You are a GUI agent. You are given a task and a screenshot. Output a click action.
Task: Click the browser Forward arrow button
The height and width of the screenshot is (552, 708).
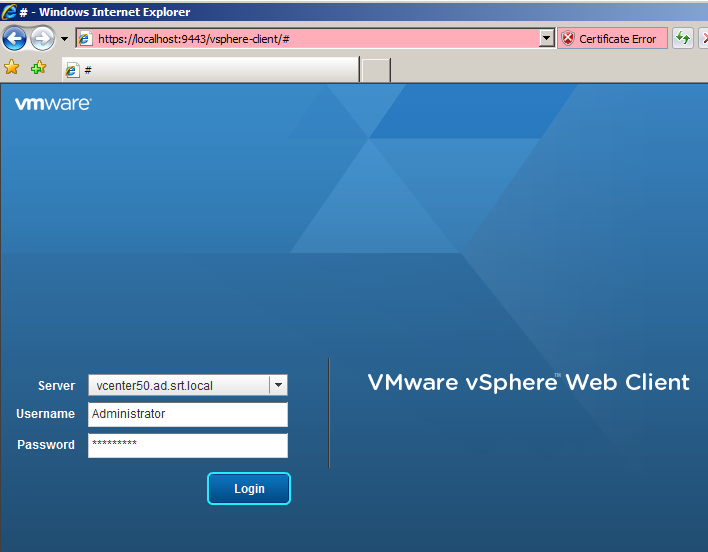click(x=42, y=39)
